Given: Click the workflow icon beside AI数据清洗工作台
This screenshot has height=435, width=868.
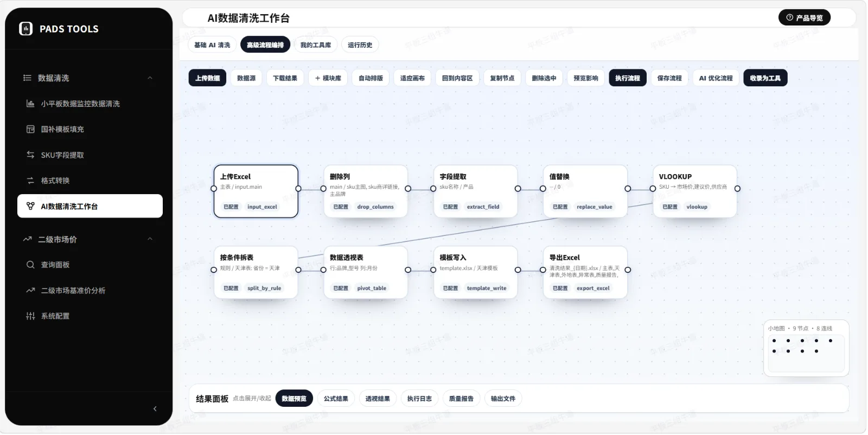Looking at the screenshot, I should click(x=30, y=206).
